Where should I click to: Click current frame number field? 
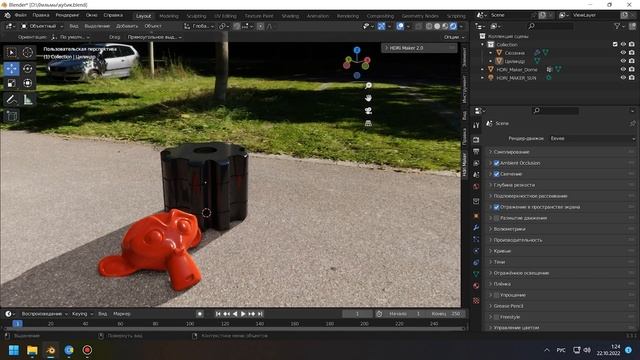coord(357,314)
